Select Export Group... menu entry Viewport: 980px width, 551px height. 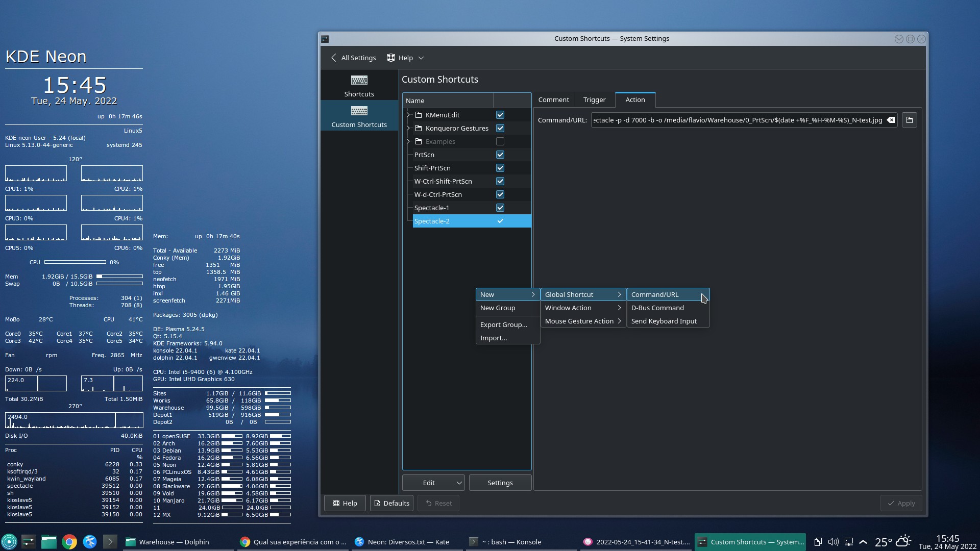click(x=507, y=324)
